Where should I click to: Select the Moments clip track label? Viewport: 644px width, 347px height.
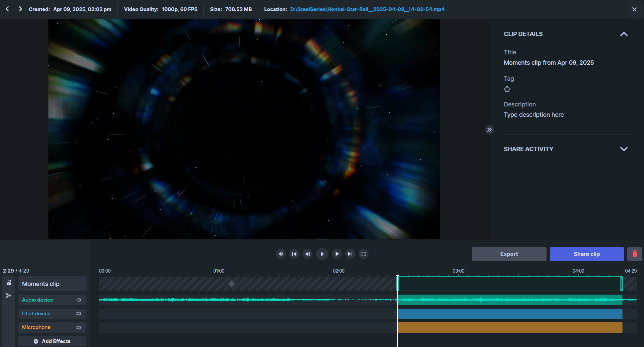52,284
